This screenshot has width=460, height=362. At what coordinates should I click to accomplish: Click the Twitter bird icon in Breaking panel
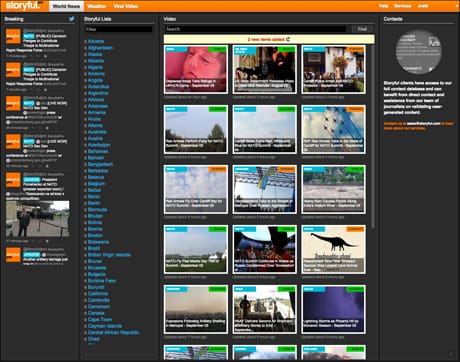pyautogui.click(x=72, y=19)
